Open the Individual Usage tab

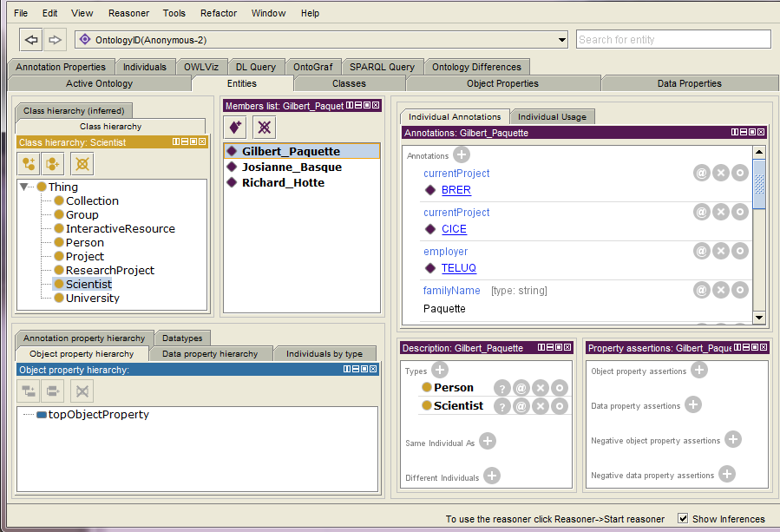[x=552, y=116]
